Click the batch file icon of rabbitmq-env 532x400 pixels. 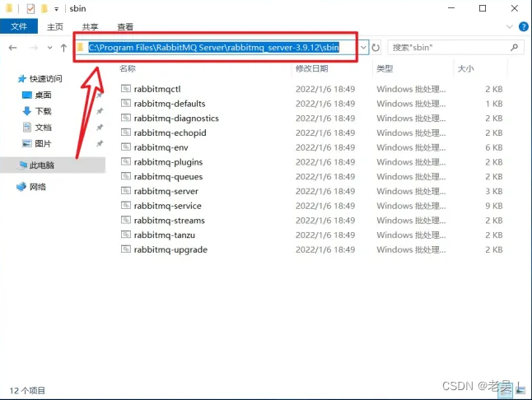click(x=126, y=147)
